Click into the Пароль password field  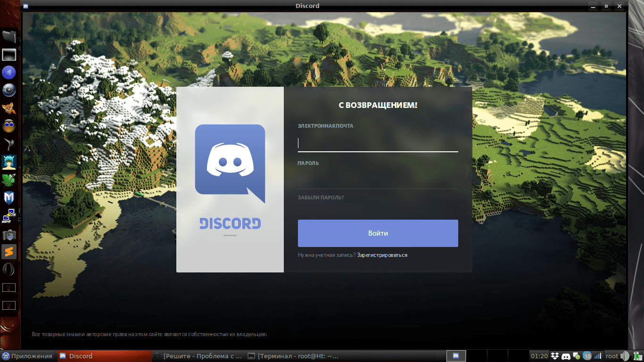[378, 180]
